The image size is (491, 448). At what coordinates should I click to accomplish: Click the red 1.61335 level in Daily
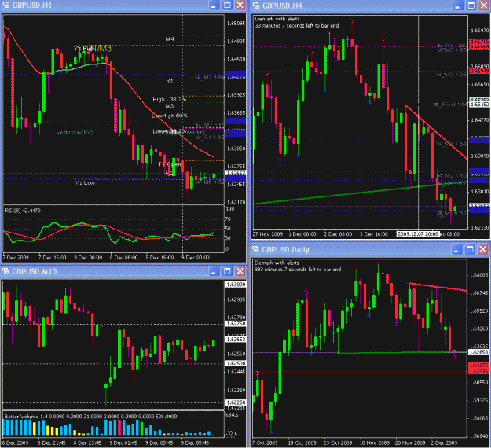[x=479, y=371]
